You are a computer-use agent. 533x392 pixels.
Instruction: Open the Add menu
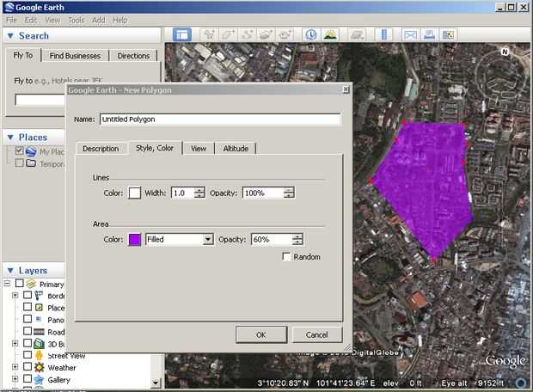[99, 21]
